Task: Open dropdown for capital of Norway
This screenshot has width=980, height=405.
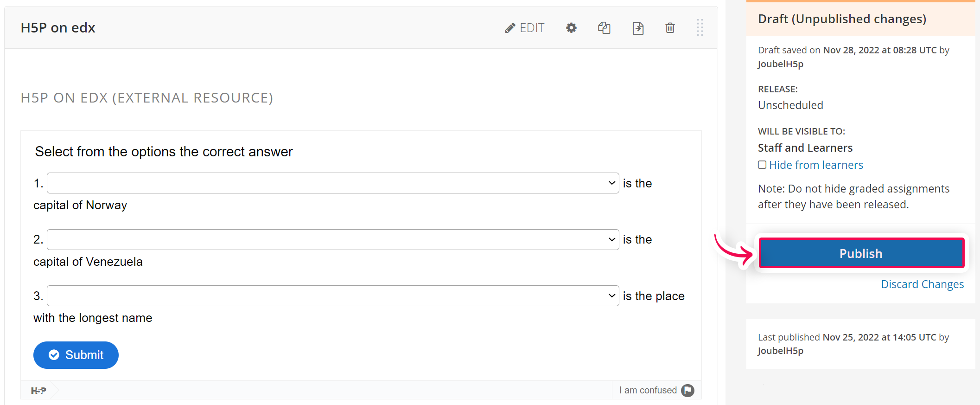Action: 333,183
